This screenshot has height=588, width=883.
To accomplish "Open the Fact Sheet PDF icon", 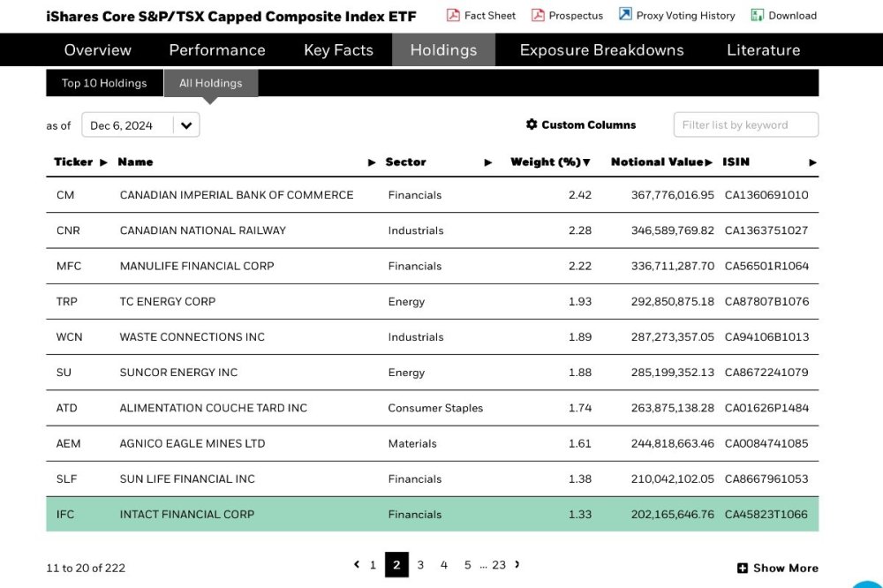I will click(453, 15).
